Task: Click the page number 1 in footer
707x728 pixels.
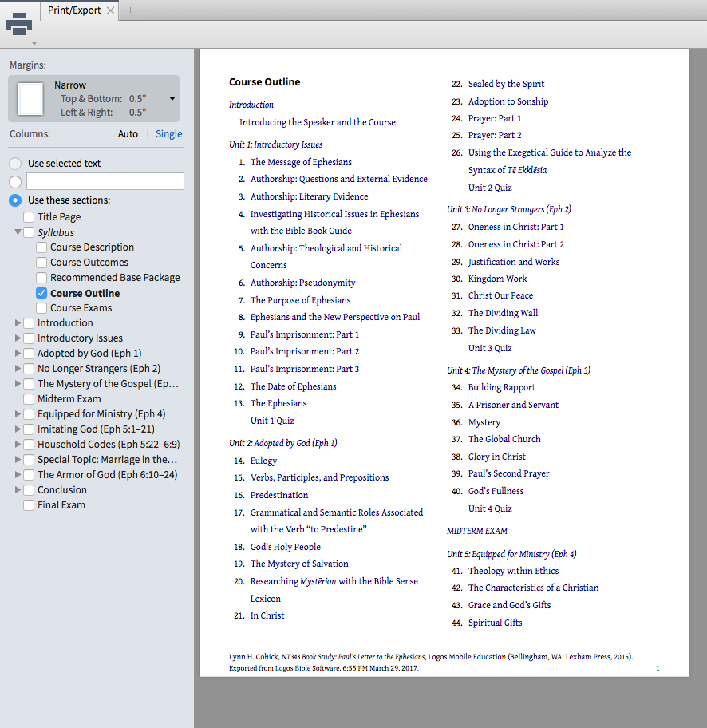Action: [x=658, y=668]
